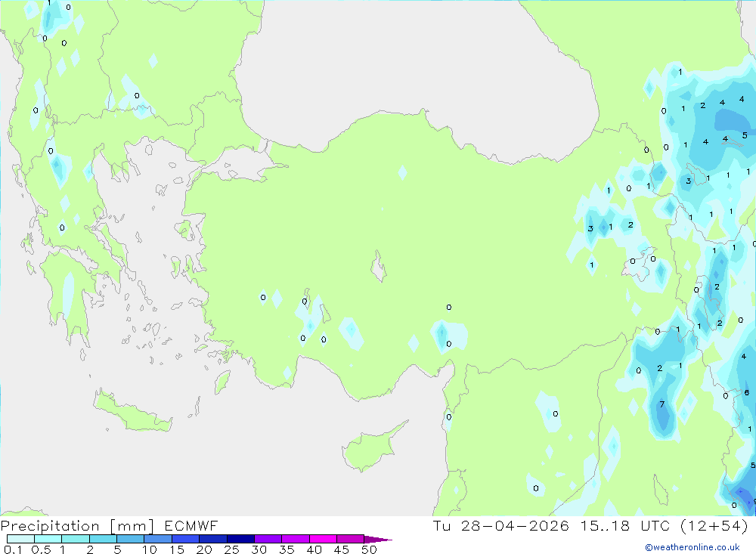Image resolution: width=756 pixels, height=554 pixels.
Task: Pick the 30–35 mm purple legend swatch
Action: [x=268, y=539]
